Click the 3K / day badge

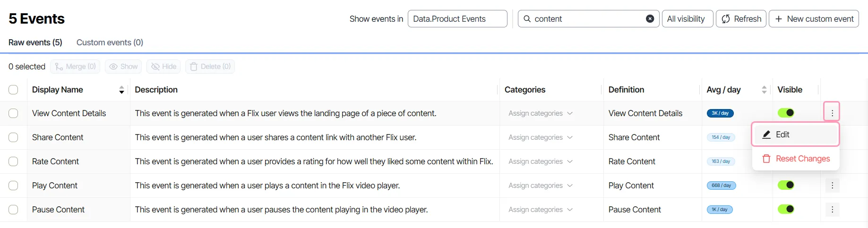pyautogui.click(x=720, y=113)
